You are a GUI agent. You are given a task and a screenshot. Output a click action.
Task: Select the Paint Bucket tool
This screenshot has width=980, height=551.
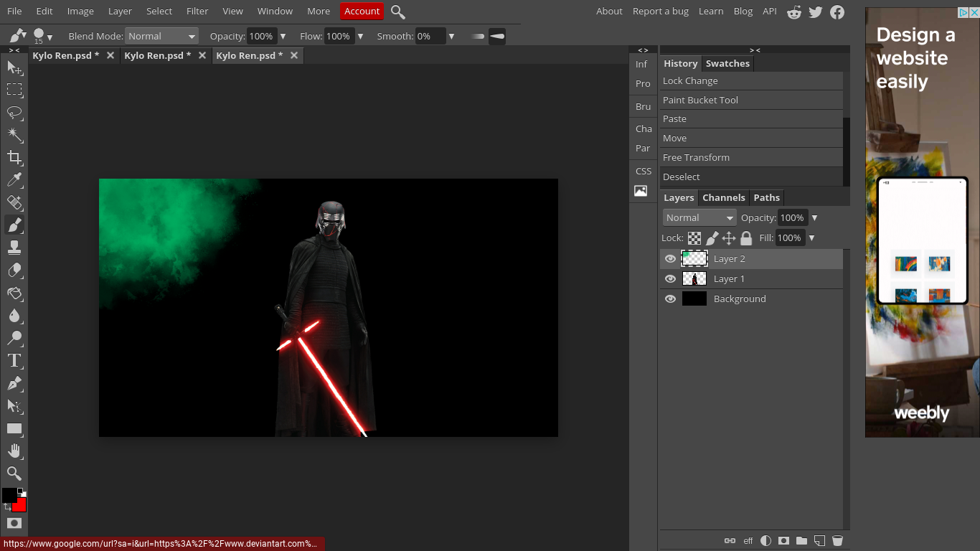tap(14, 293)
